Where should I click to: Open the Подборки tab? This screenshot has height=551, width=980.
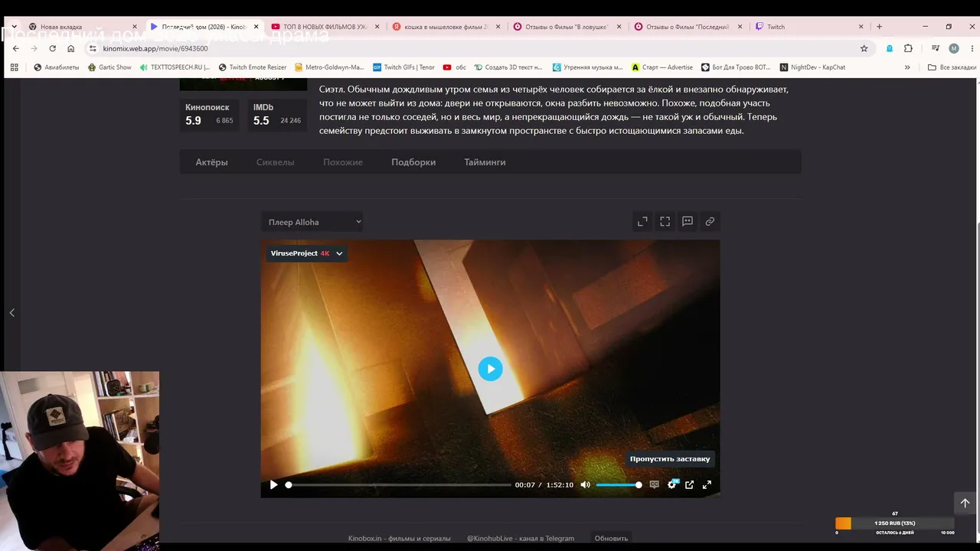click(x=413, y=162)
